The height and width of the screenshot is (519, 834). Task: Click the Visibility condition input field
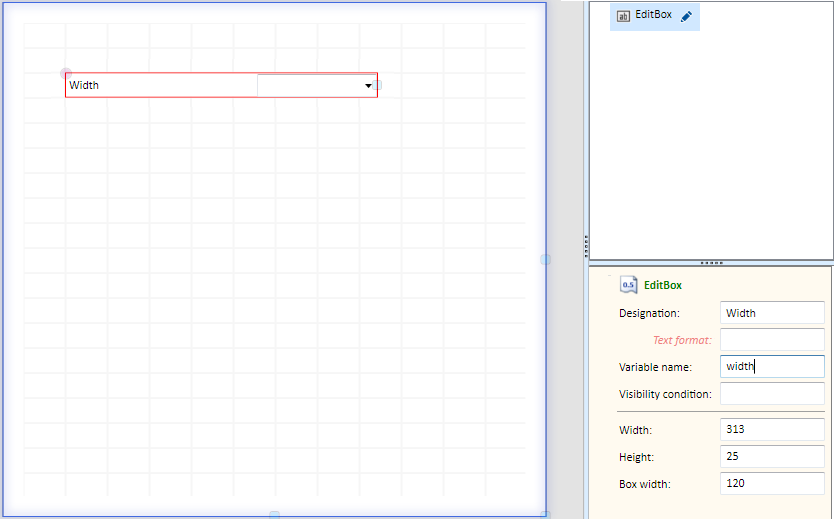click(x=772, y=394)
